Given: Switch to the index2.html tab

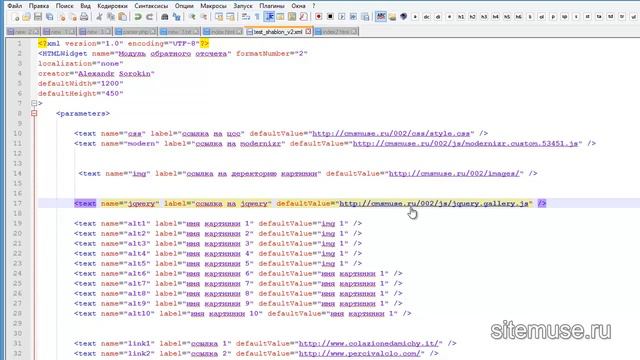Looking at the screenshot, I should tap(336, 31).
